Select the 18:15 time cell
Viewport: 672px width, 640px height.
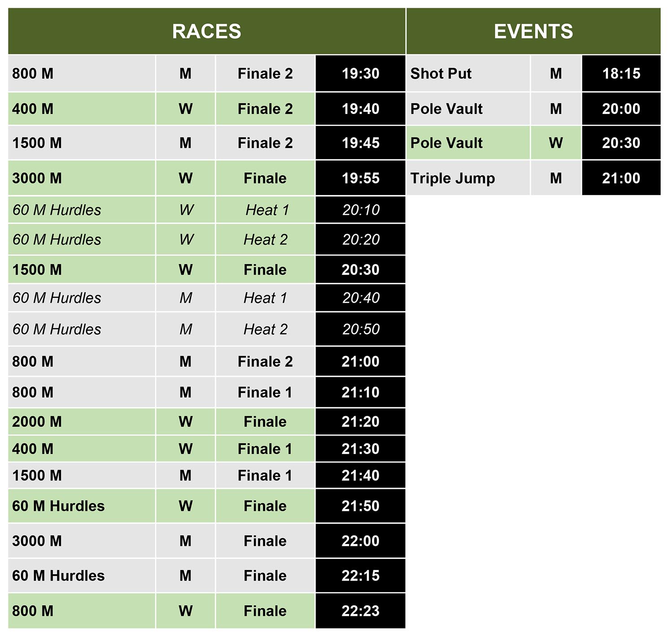coord(621,74)
